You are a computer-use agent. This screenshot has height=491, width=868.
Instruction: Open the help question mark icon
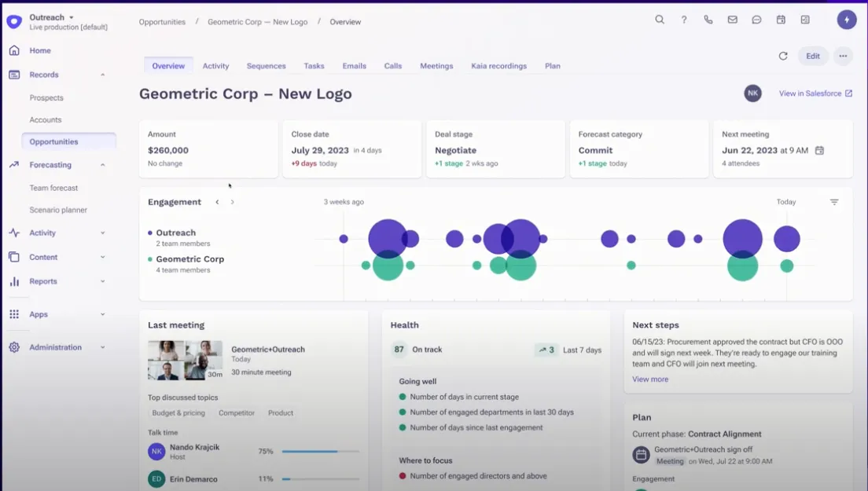pos(684,20)
